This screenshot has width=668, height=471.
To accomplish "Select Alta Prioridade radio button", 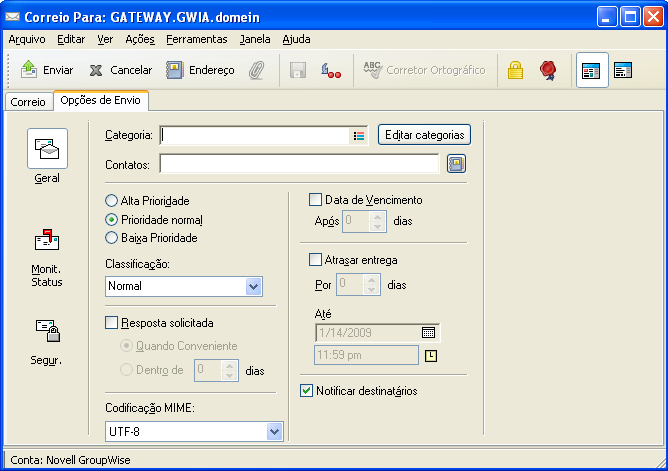I will 111,201.
